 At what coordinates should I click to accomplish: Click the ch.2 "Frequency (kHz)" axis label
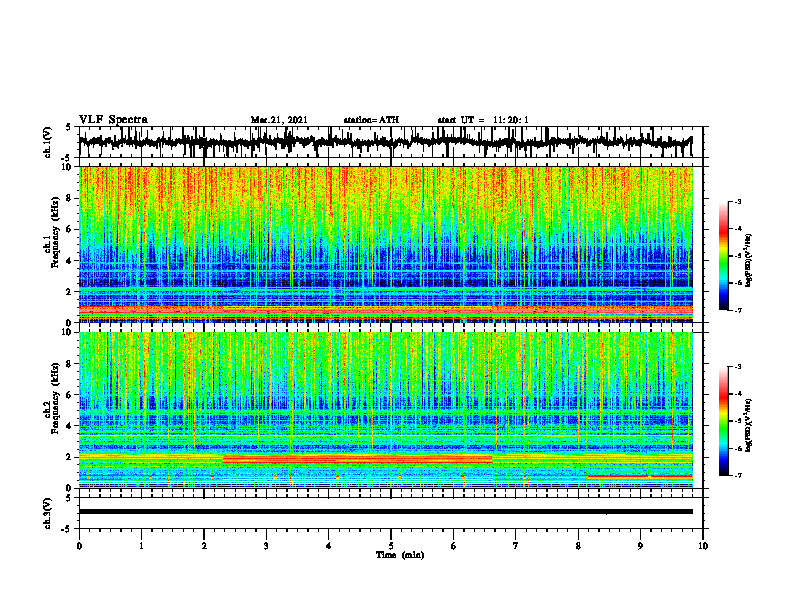pyautogui.click(x=57, y=398)
